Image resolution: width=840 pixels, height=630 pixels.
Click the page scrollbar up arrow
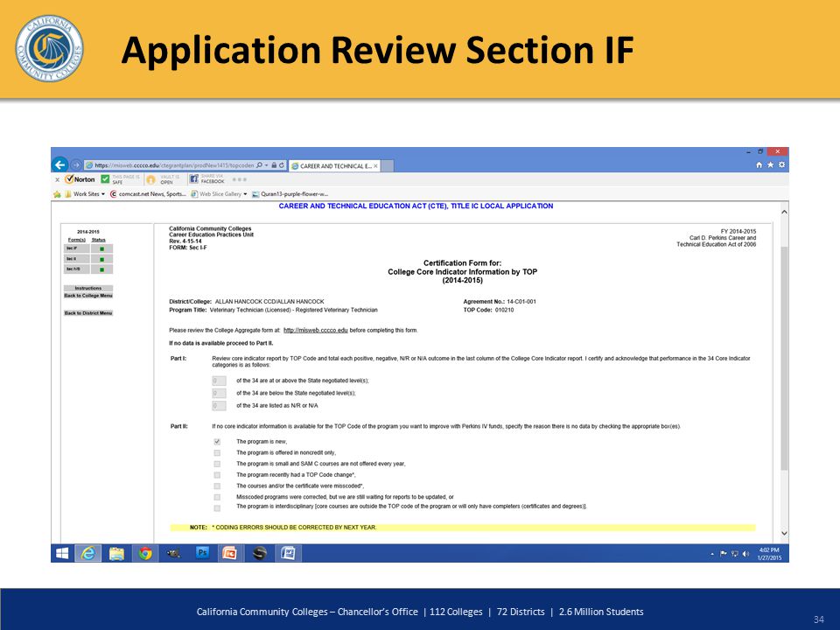pos(784,212)
